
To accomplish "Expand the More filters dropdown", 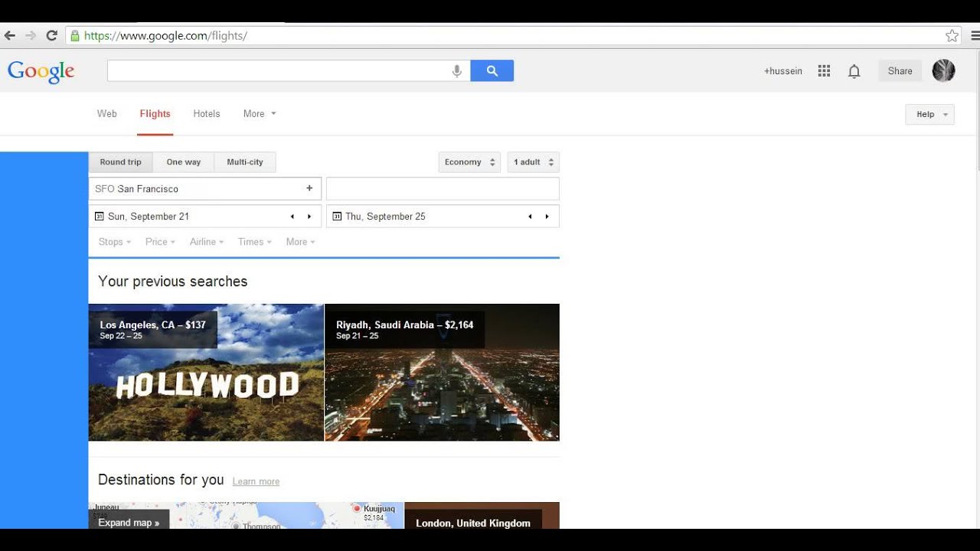I will pos(300,242).
